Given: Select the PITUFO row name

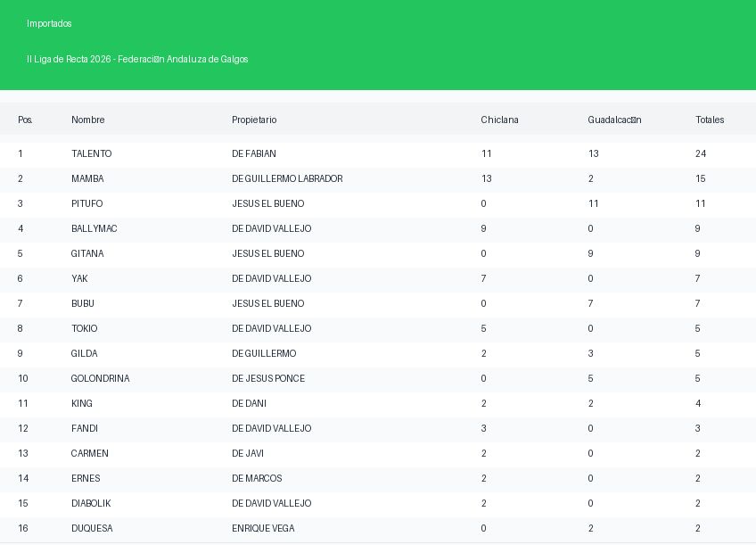Looking at the screenshot, I should point(87,203).
